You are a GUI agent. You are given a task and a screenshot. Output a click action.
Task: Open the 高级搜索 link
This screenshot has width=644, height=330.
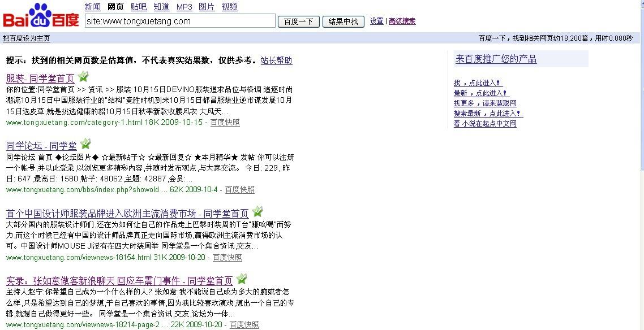click(x=402, y=21)
